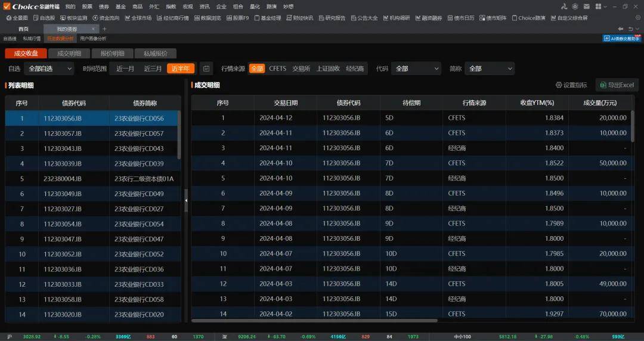Open the calendar date picker icon
The image size is (644, 341).
click(206, 69)
